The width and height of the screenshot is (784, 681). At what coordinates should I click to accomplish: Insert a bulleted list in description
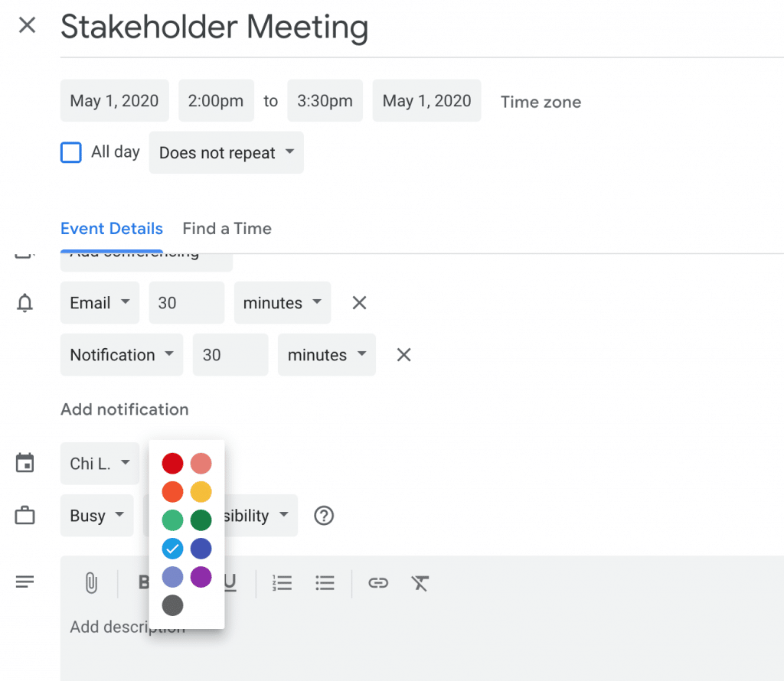(x=325, y=583)
